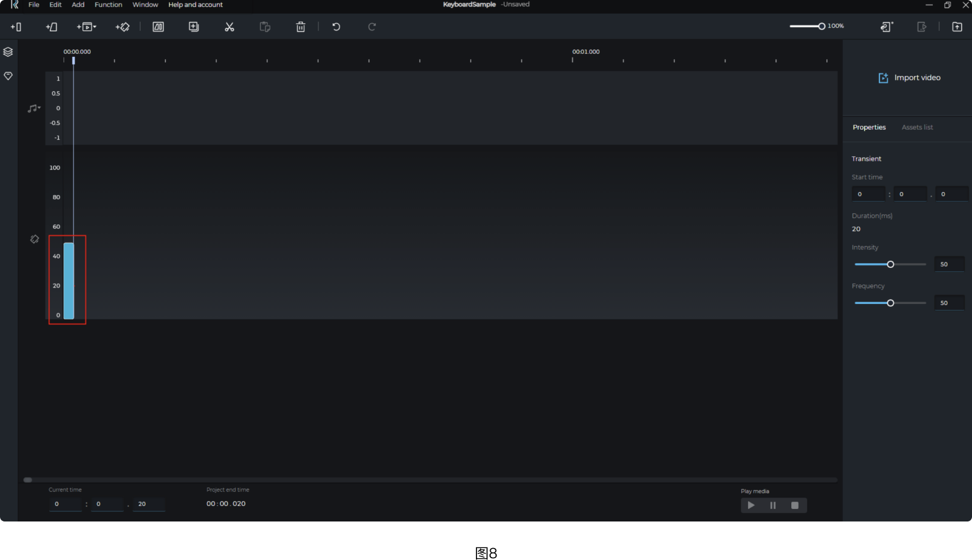Switch to the Assets list tab
Viewport: 972px width, 560px height.
point(916,127)
